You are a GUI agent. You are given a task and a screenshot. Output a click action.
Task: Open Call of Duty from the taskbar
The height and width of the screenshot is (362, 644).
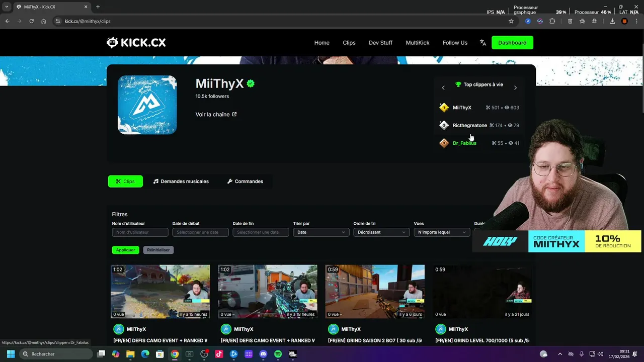292,354
